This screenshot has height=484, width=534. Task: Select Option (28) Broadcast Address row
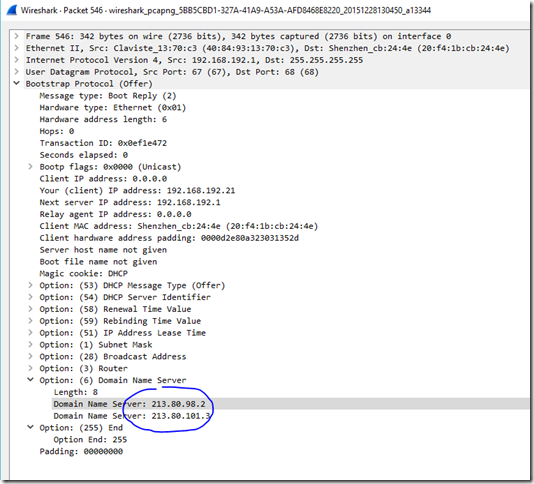[113, 357]
